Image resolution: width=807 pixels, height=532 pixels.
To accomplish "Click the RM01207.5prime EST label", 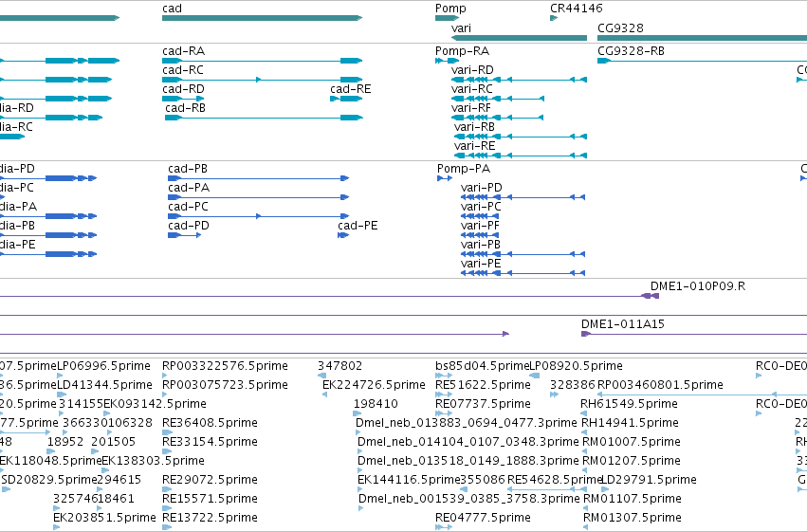I will click(x=632, y=461).
